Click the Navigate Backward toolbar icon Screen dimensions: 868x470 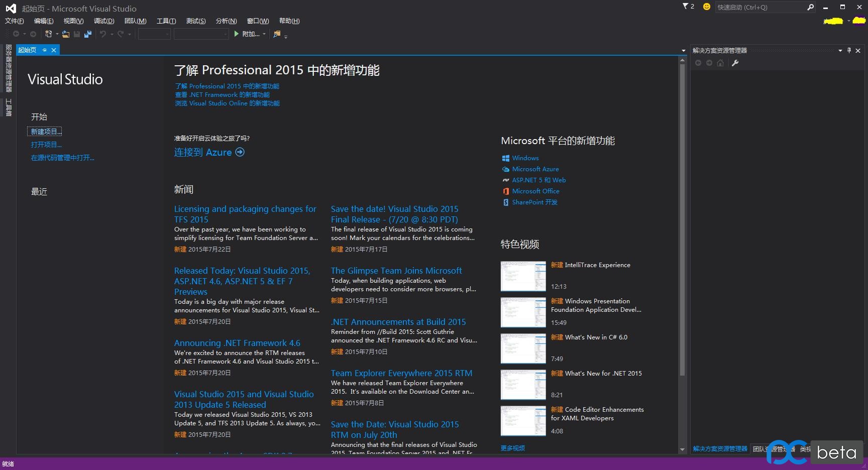coord(16,34)
